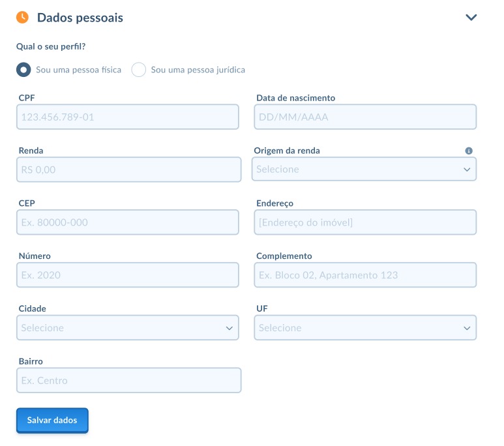Select 'Sou uma pessoa física' radio option
This screenshot has width=504, height=446.
tap(23, 70)
